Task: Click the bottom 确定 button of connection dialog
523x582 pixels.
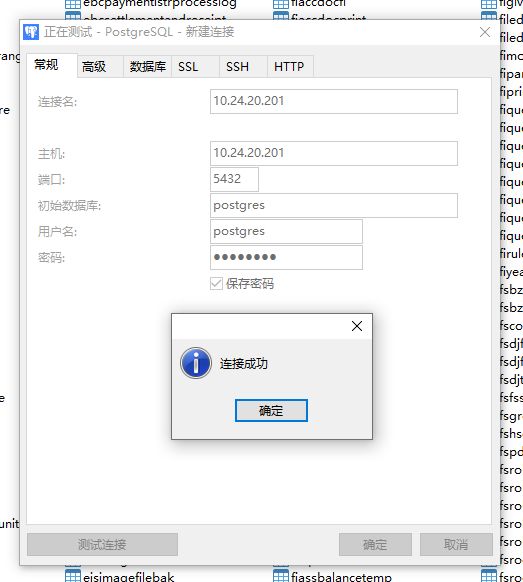Action: point(375,545)
